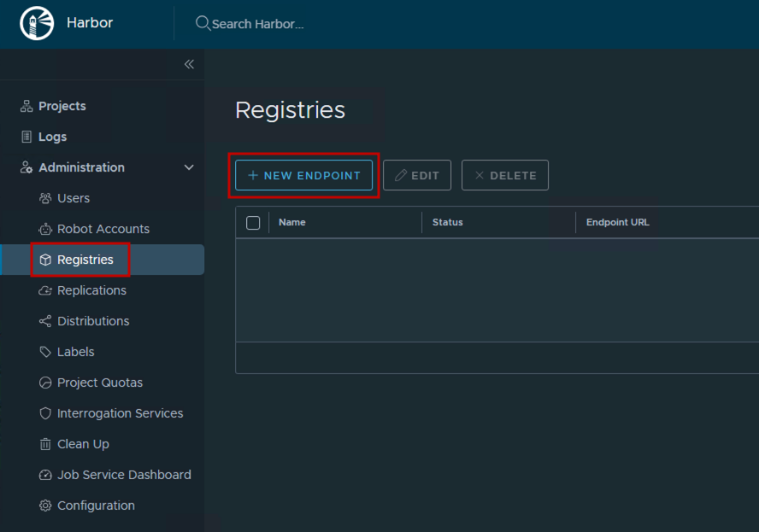Open Project Quotas in sidebar
Viewport: 759px width, 532px height.
click(100, 383)
